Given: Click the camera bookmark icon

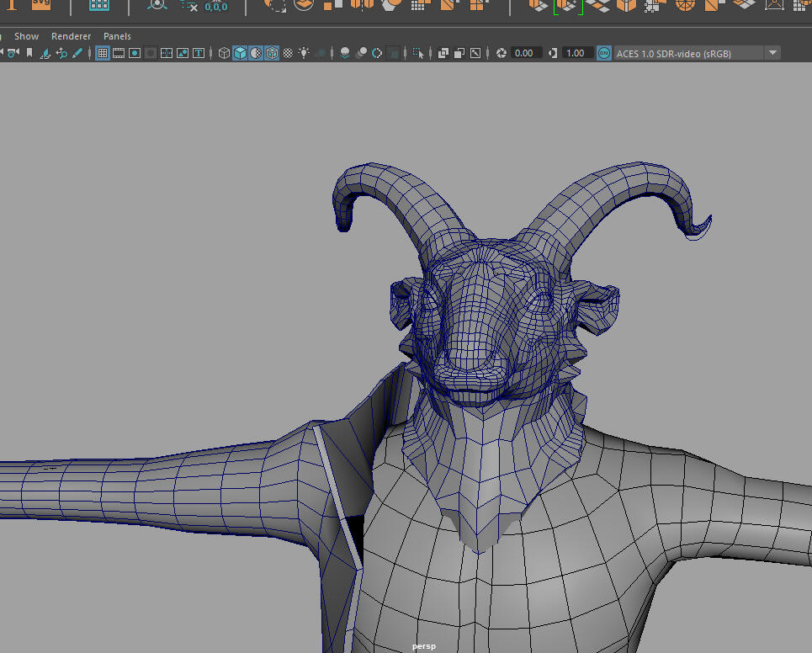Looking at the screenshot, I should click(29, 53).
